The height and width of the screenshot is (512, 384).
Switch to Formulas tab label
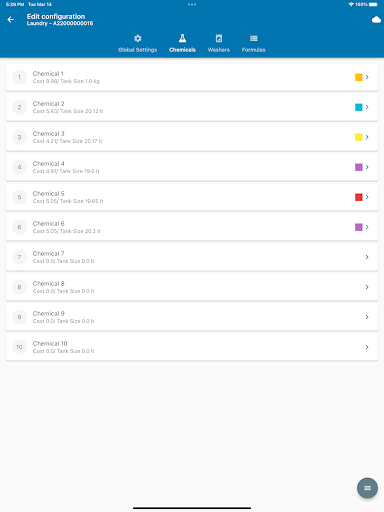click(254, 50)
